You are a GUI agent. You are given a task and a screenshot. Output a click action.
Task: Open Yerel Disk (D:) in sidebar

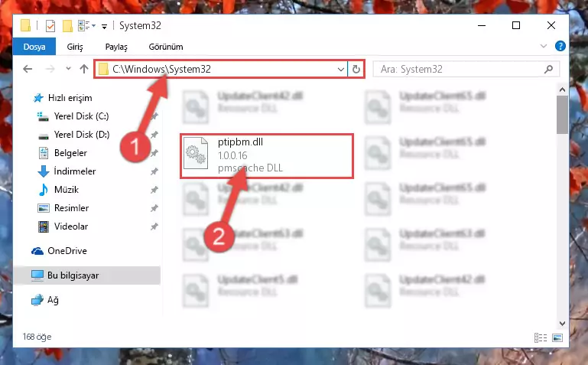point(81,135)
